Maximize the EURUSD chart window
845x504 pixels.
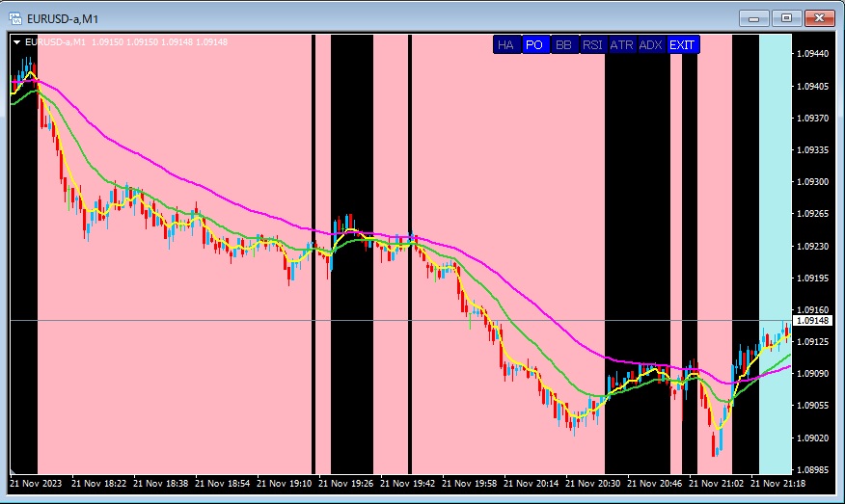tap(786, 18)
